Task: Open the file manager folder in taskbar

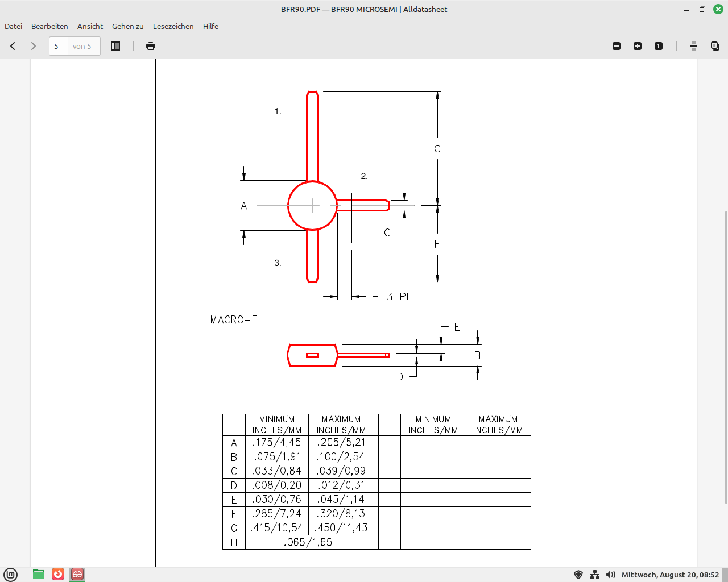Action: pyautogui.click(x=39, y=574)
